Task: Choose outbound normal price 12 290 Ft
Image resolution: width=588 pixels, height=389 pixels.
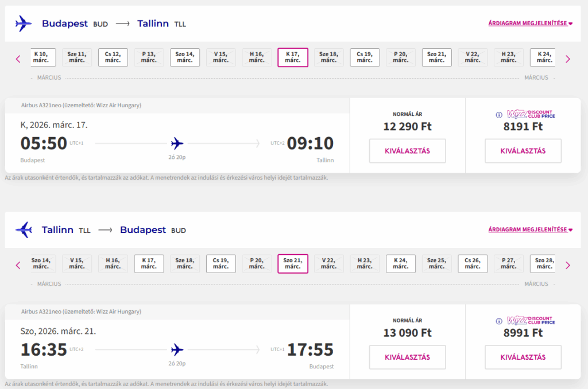Action: pos(407,151)
